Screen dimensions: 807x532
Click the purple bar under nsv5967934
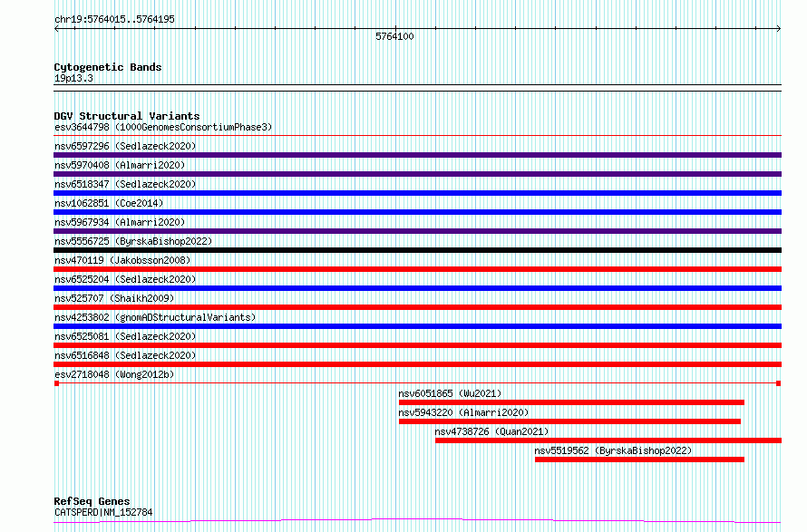[417, 231]
